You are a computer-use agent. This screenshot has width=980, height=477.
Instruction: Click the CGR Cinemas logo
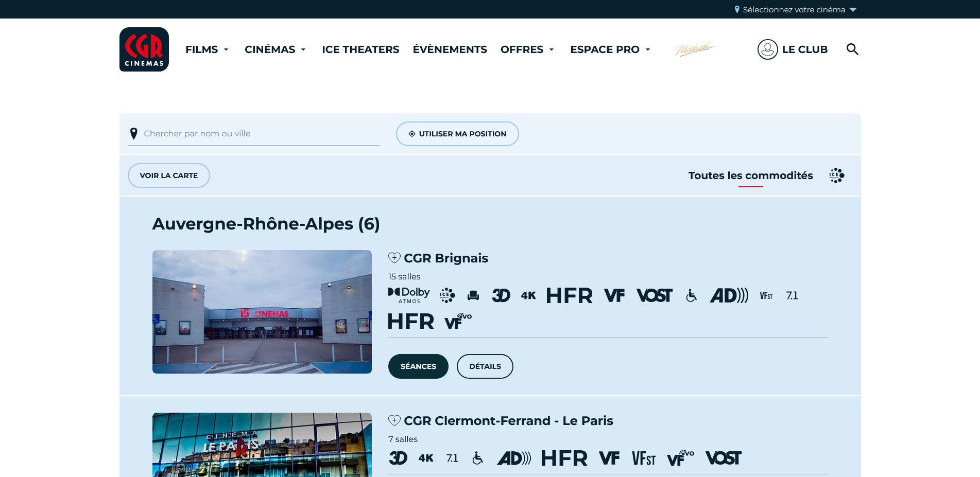coord(144,49)
